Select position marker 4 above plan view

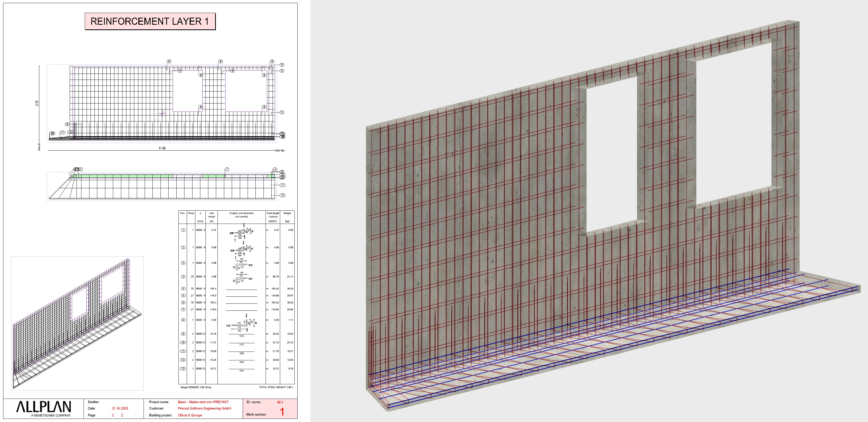point(275,170)
